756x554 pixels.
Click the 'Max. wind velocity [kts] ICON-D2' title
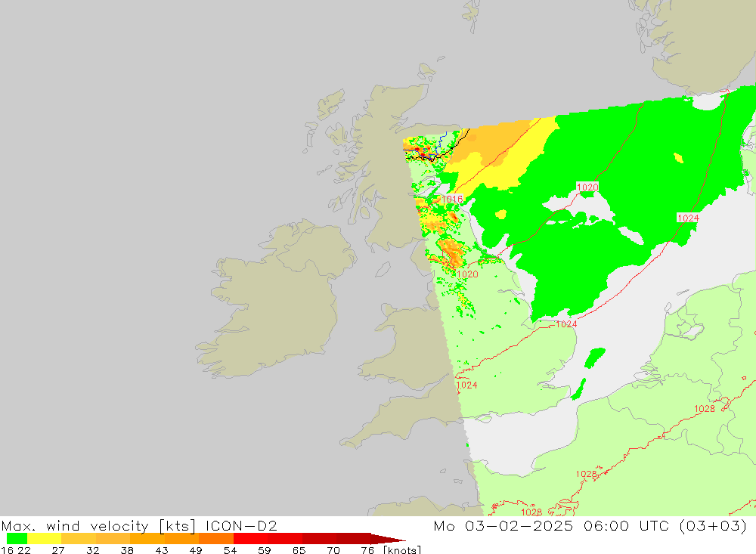coord(139,525)
